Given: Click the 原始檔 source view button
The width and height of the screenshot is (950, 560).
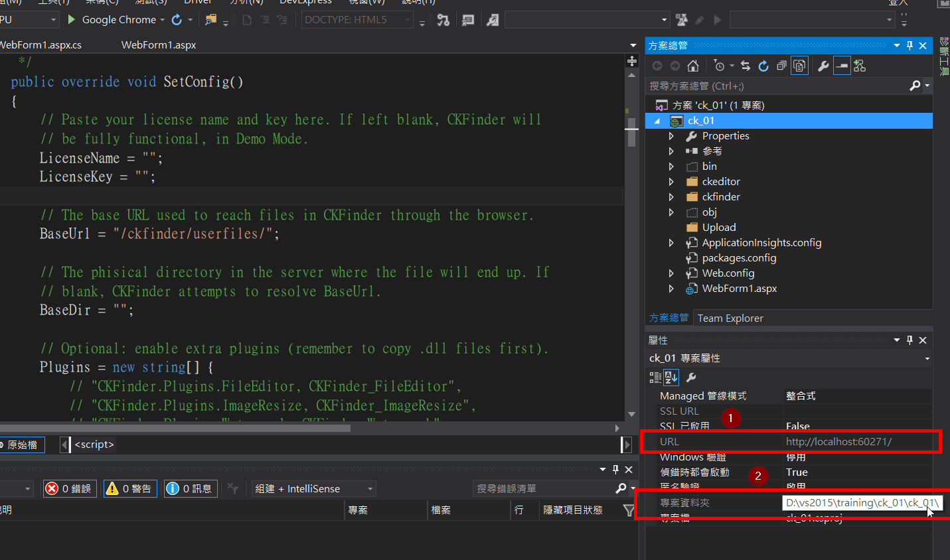Looking at the screenshot, I should pos(21,445).
